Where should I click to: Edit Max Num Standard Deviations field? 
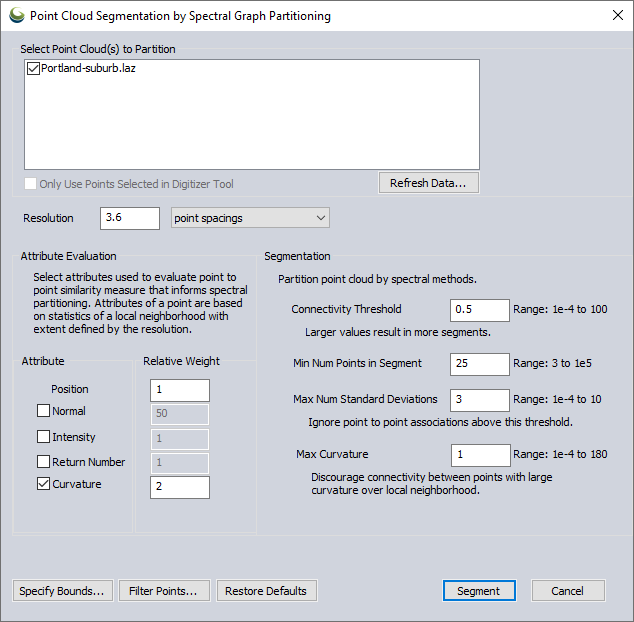tap(480, 400)
